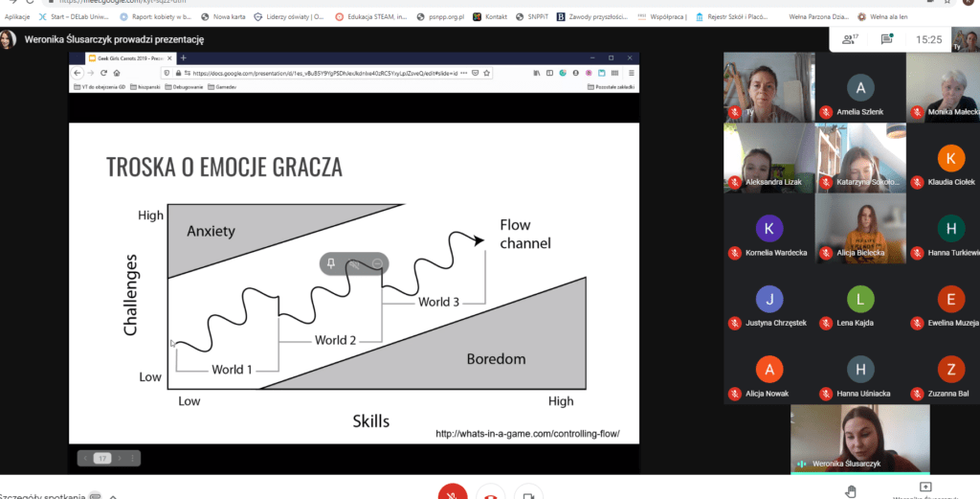Open the Współpraca bookmark
This screenshot has height=499, width=980.
tap(662, 17)
